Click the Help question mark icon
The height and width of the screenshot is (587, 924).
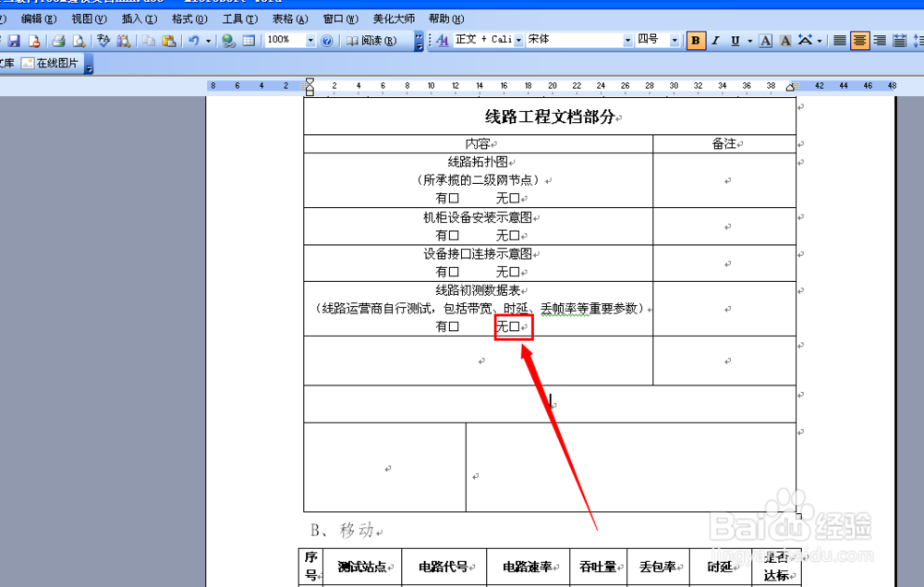[327, 41]
